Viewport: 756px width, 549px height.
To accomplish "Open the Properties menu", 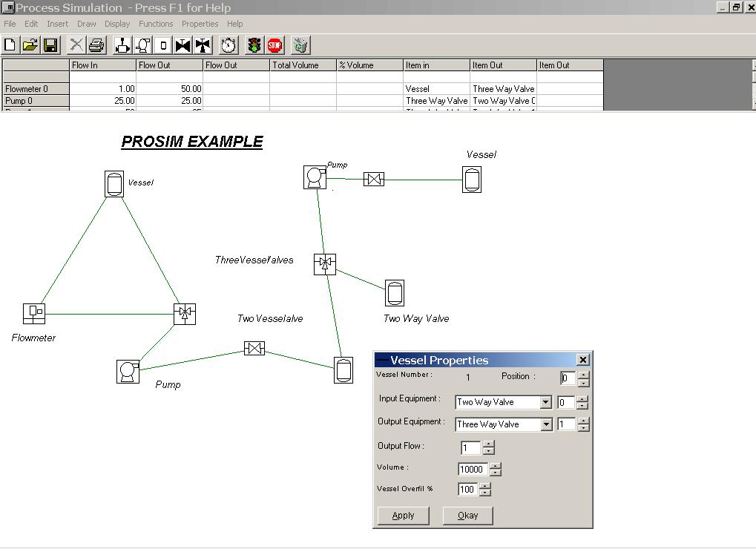I will point(200,24).
